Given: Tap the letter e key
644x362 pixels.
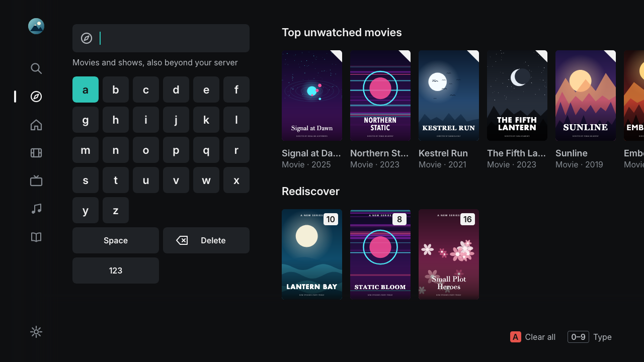Looking at the screenshot, I should click(206, 89).
